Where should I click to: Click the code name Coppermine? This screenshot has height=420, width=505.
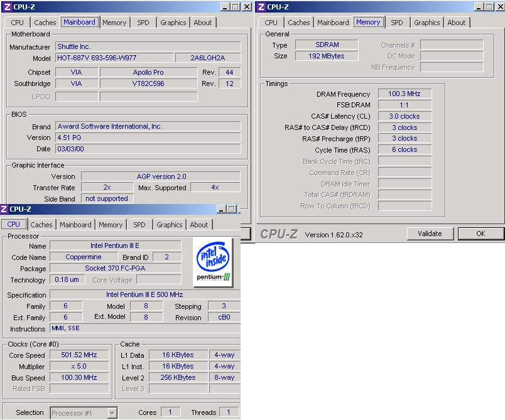[84, 257]
